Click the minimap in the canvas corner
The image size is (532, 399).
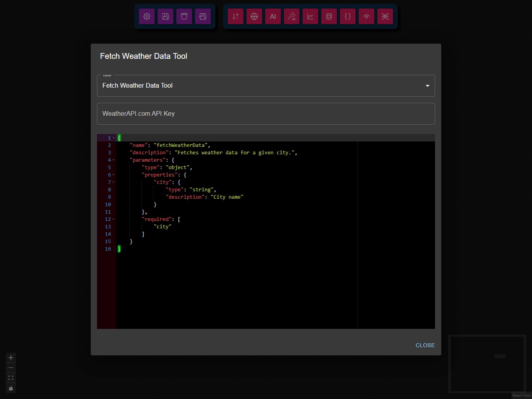[487, 364]
